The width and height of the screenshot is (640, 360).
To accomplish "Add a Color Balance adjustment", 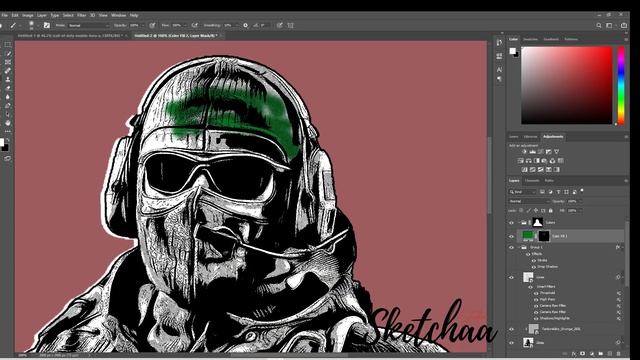I will pos(529,160).
